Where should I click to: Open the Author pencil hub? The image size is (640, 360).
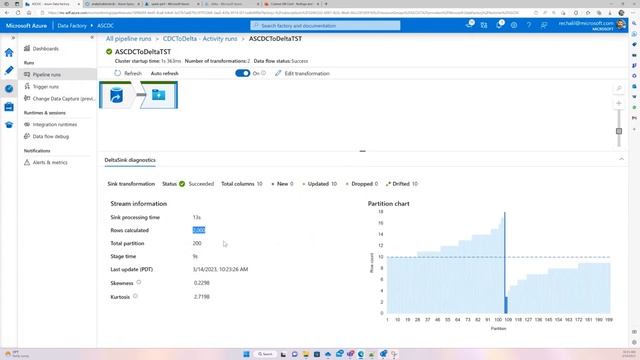(x=9, y=70)
